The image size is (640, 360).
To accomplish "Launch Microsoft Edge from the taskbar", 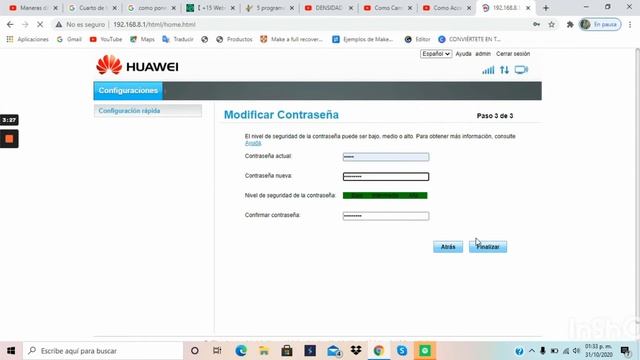I will point(241,351).
